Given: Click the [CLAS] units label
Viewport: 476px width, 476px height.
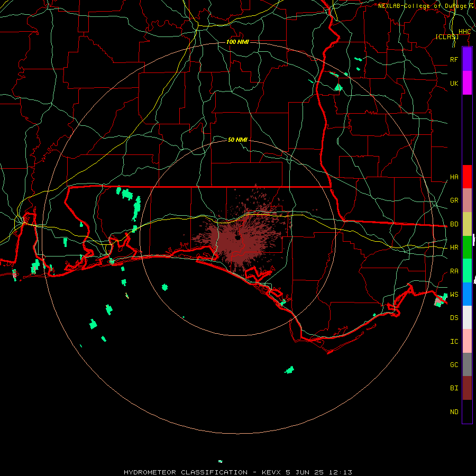Looking at the screenshot, I should tap(447, 36).
